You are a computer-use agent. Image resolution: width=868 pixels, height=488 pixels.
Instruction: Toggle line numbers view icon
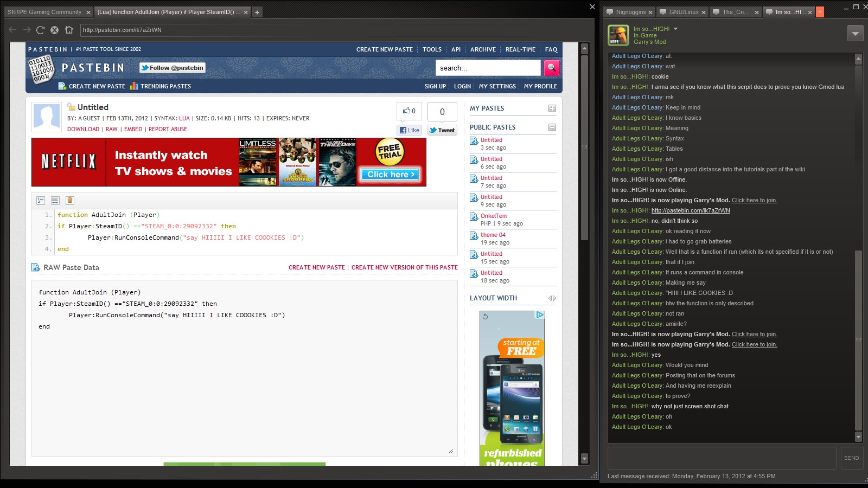(x=41, y=201)
